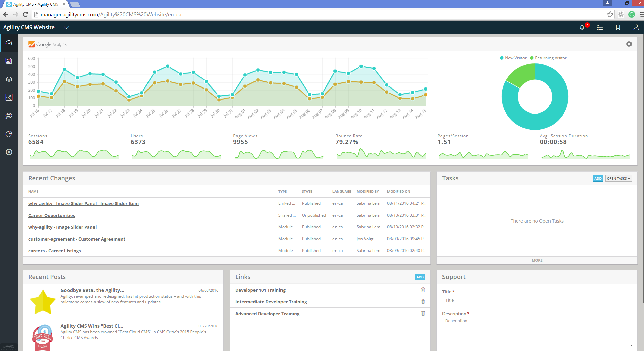Click the Page Views sparkline chart

(279, 154)
